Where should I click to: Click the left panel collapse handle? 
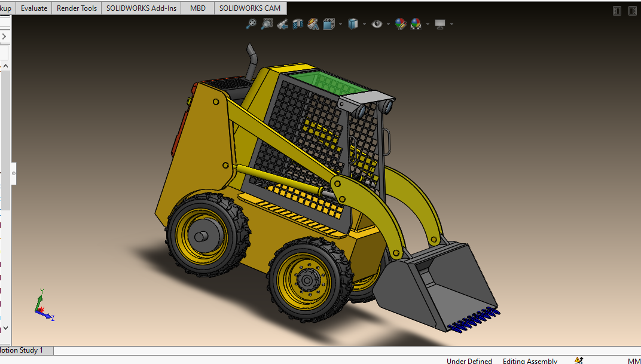click(x=14, y=173)
